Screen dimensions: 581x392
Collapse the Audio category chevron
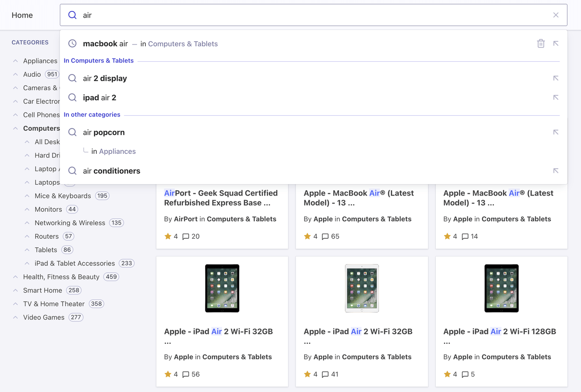[x=15, y=74]
